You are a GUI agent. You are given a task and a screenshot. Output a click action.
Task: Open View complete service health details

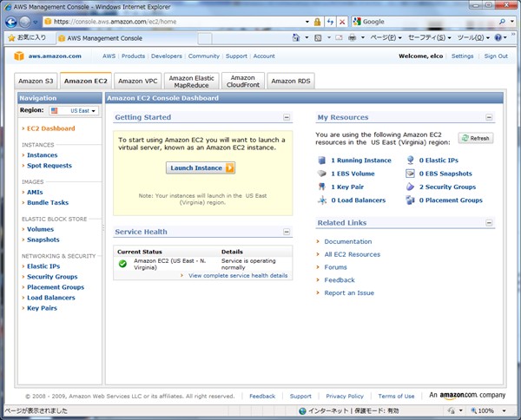pyautogui.click(x=238, y=276)
